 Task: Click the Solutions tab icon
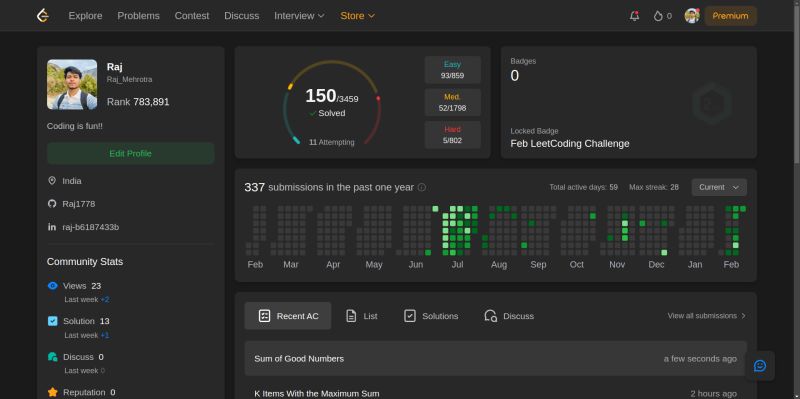(410, 316)
